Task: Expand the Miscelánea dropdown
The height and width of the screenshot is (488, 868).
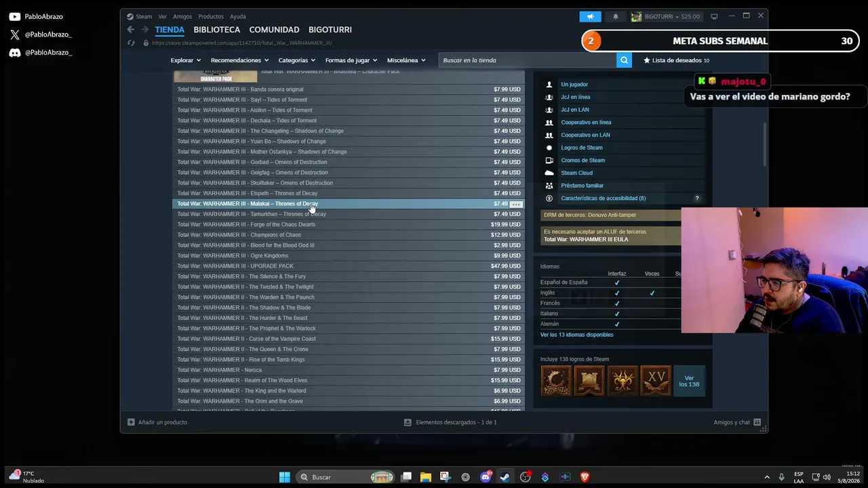Action: [406, 60]
